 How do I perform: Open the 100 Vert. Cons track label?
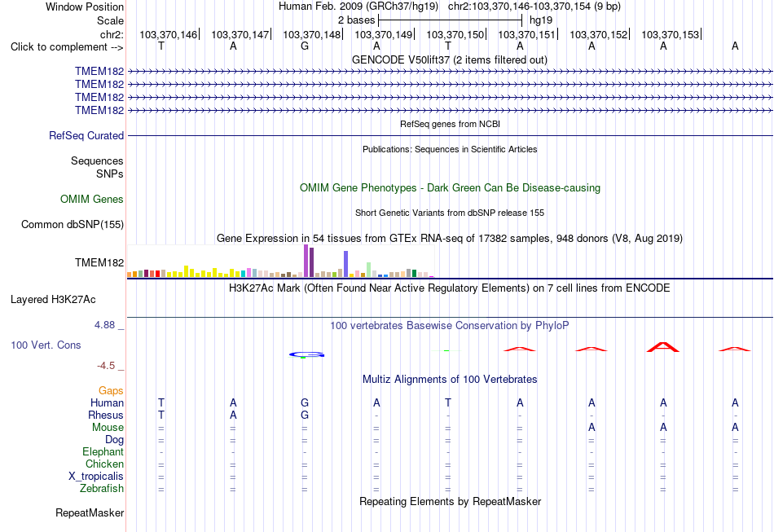46,345
